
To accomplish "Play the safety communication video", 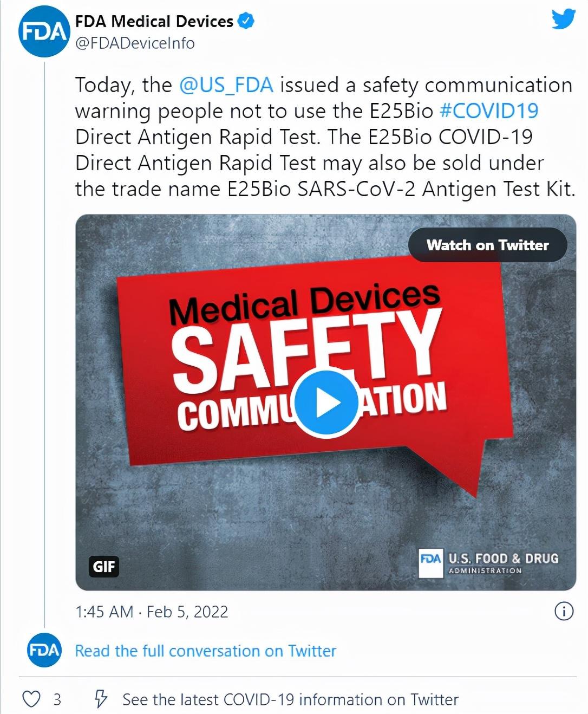I will pyautogui.click(x=326, y=404).
